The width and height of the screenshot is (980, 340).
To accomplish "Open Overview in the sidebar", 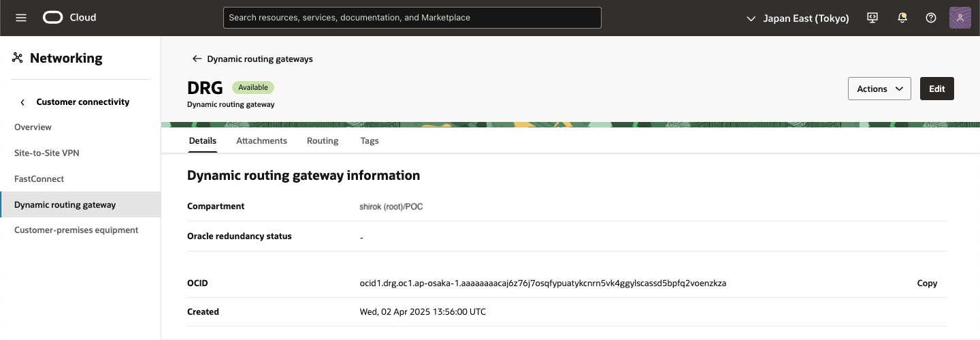I will pos(33,127).
